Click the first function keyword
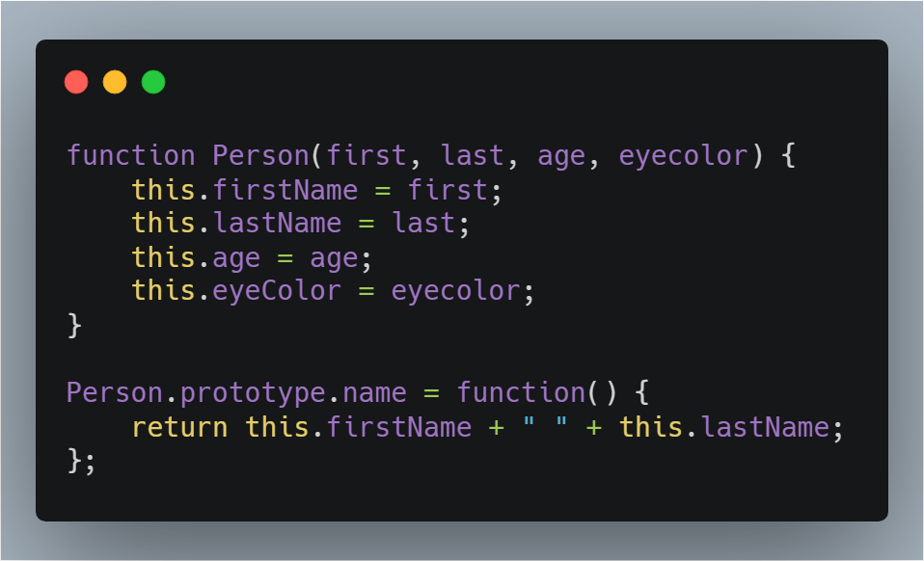Viewport: 924px width, 561px height. (131, 156)
